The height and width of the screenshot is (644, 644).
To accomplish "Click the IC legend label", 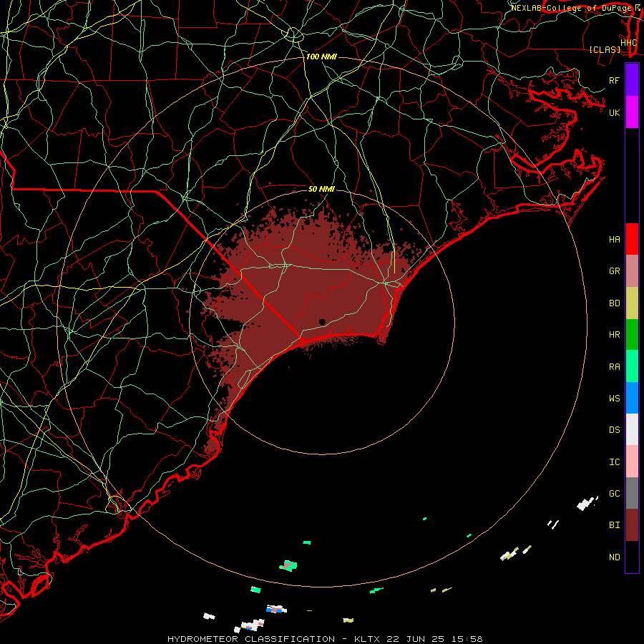I will coord(615,462).
